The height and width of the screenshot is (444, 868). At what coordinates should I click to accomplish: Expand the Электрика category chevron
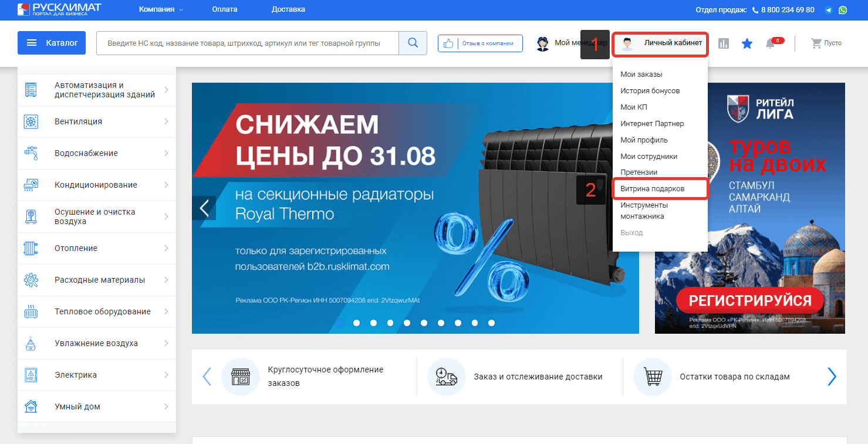(x=166, y=375)
